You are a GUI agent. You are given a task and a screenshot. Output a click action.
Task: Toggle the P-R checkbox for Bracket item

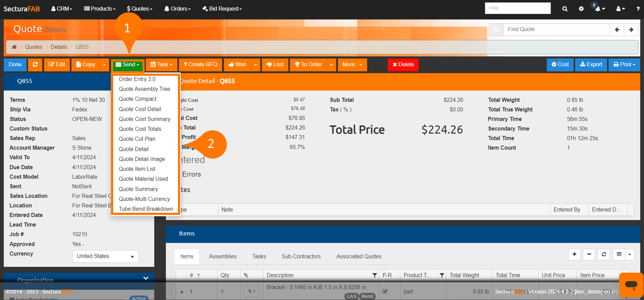pyautogui.click(x=385, y=292)
